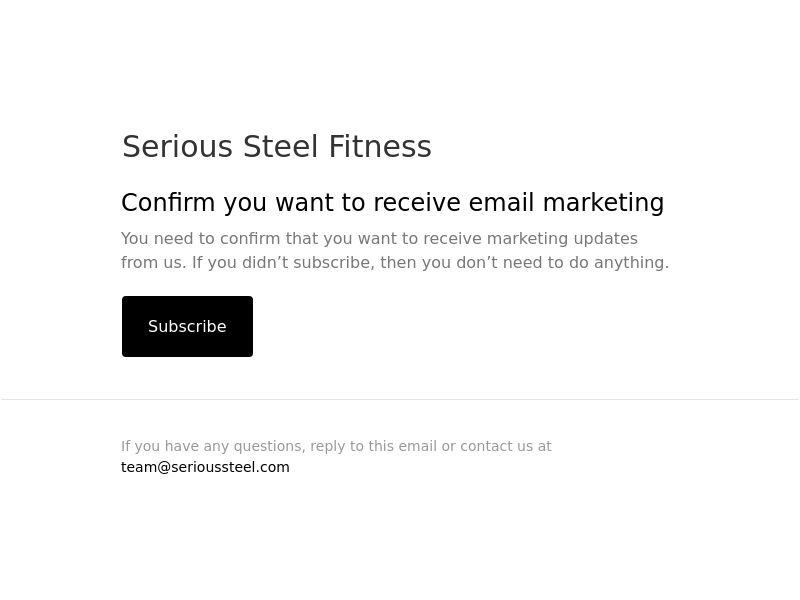800x600 pixels.
Task: Click the black Subscribe button
Action: (x=187, y=326)
